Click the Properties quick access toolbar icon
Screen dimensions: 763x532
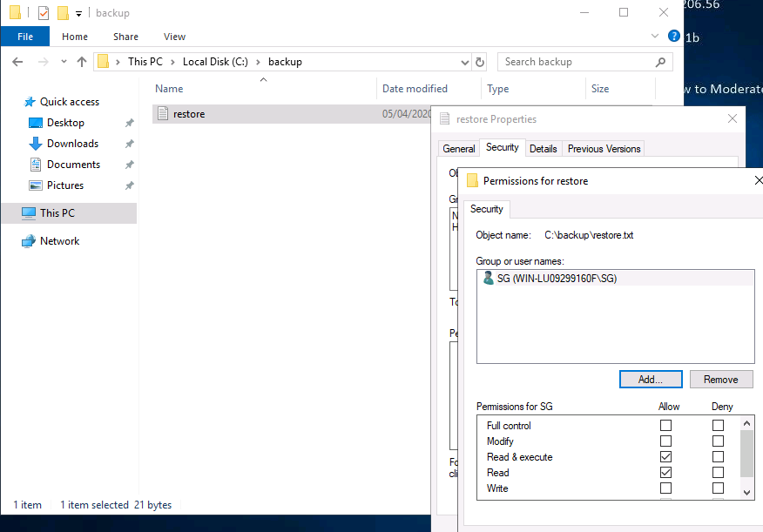tap(44, 13)
